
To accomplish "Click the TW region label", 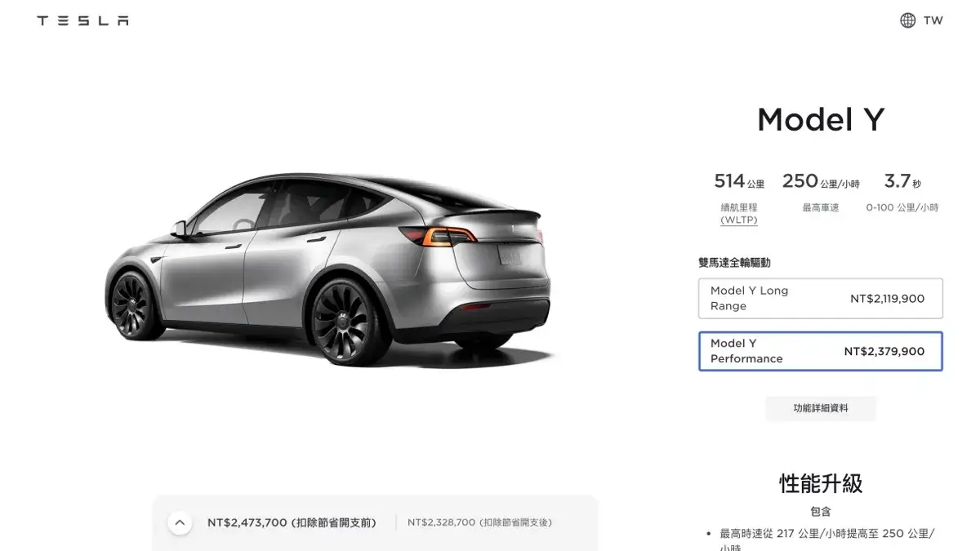I will pos(933,20).
